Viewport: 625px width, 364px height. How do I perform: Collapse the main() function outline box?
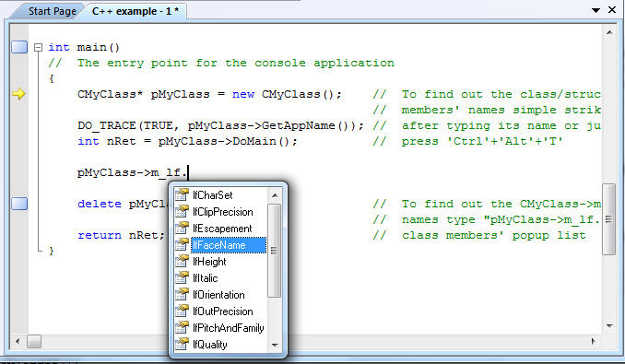pos(39,47)
